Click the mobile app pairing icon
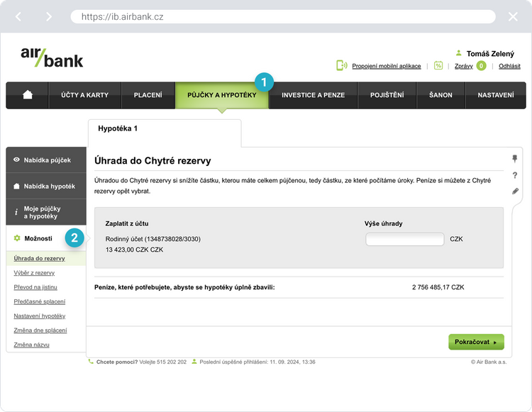This screenshot has width=532, height=412. pyautogui.click(x=341, y=66)
